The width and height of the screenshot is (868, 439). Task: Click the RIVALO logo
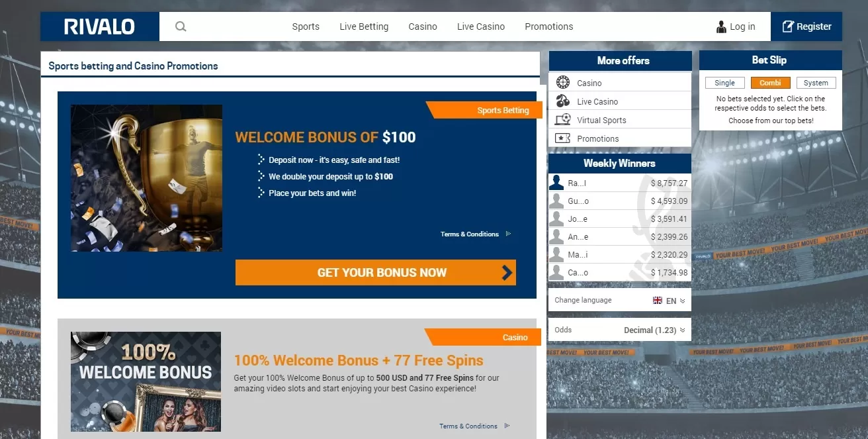99,26
